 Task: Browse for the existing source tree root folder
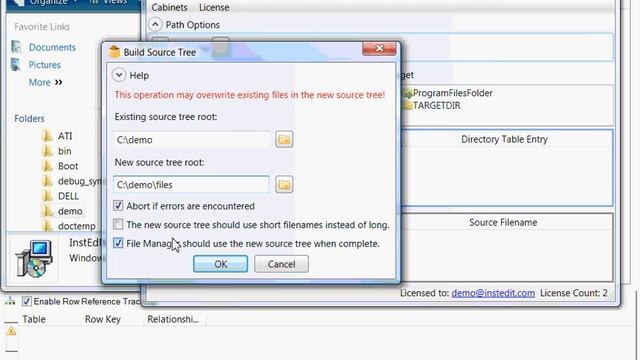(284, 140)
